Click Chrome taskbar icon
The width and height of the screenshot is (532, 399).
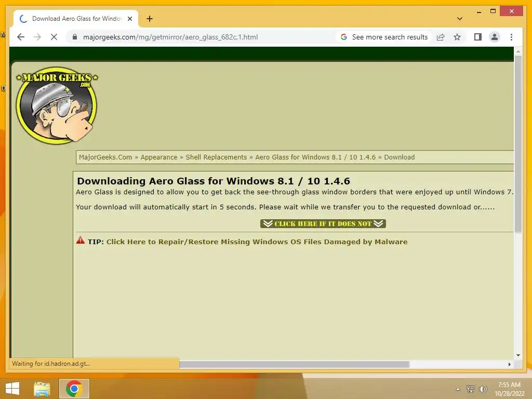click(x=74, y=389)
